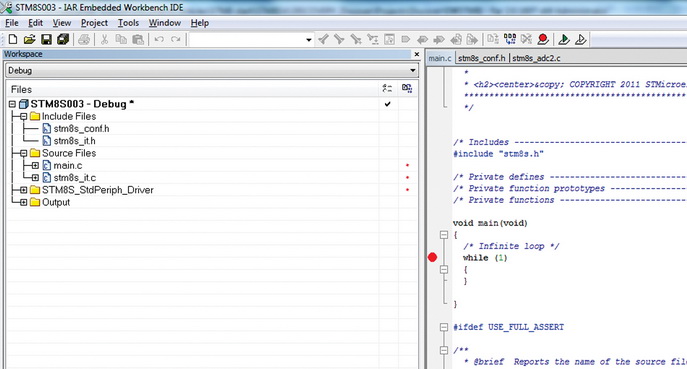Close the Workspace panel
Image resolution: width=687 pixels, height=369 pixels.
416,54
